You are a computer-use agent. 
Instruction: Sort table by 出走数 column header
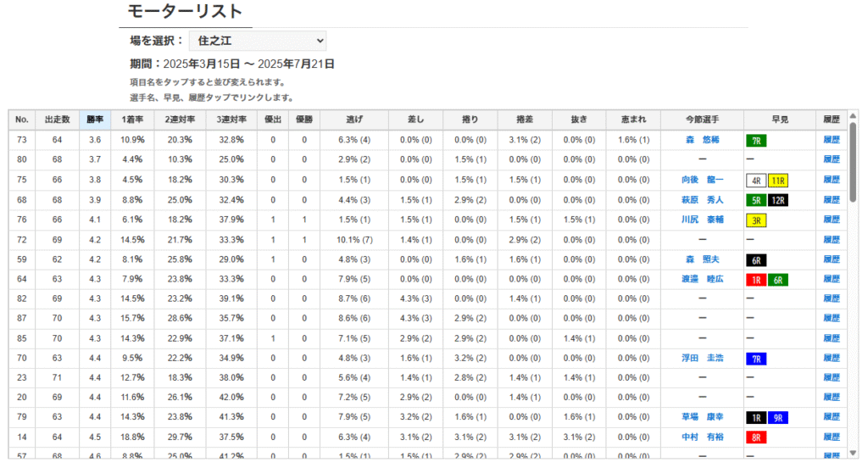(57, 120)
